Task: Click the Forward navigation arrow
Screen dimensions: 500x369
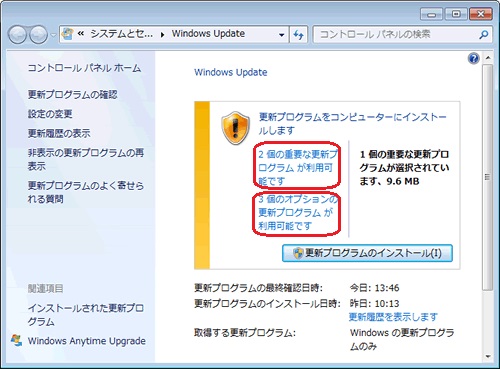Action: tap(39, 34)
